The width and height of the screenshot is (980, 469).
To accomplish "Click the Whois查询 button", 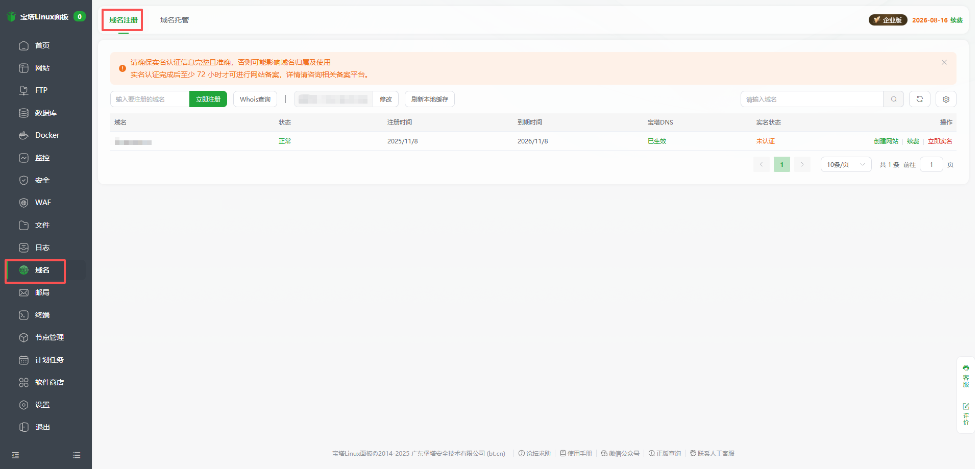I will click(x=255, y=99).
